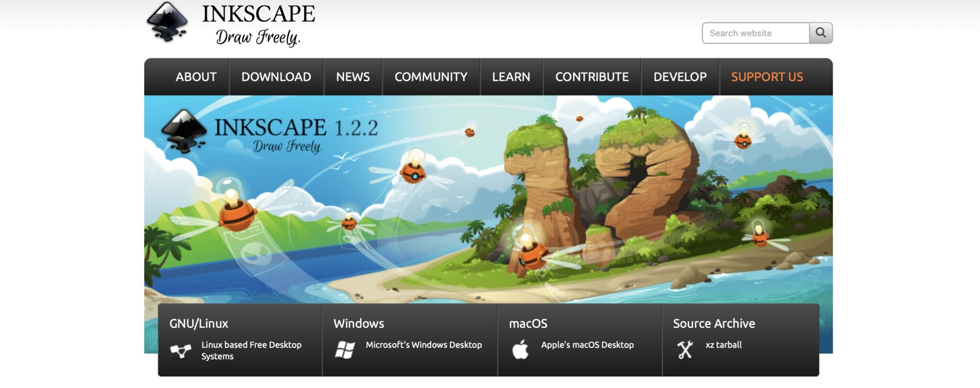Open the Develop menu
This screenshot has width=980, height=388.
680,77
